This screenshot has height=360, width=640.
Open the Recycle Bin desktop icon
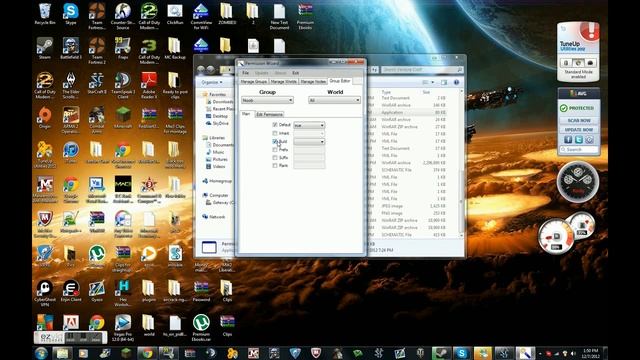(44, 14)
